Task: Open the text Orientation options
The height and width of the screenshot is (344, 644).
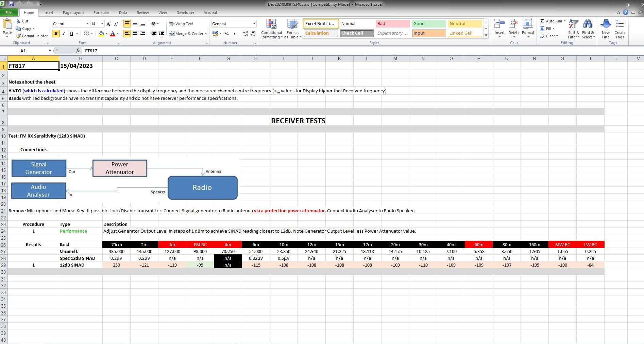Action: coord(155,24)
